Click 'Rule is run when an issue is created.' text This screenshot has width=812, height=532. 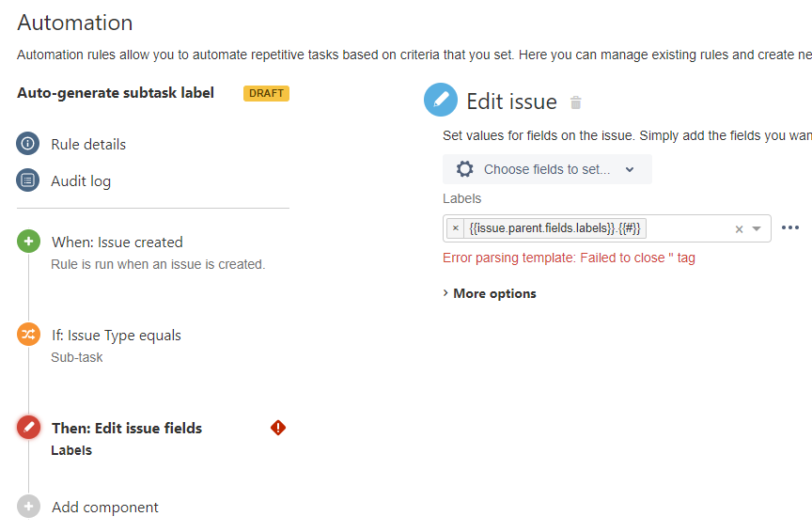pos(158,264)
